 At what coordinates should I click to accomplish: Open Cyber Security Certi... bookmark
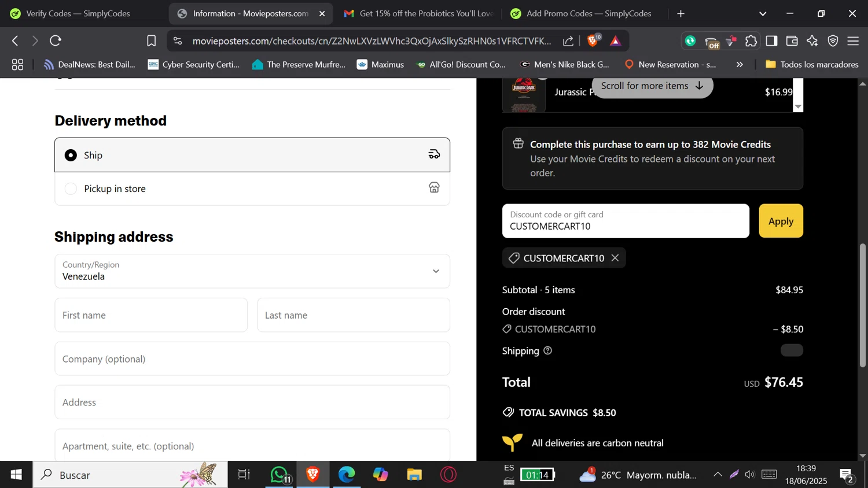(x=194, y=65)
